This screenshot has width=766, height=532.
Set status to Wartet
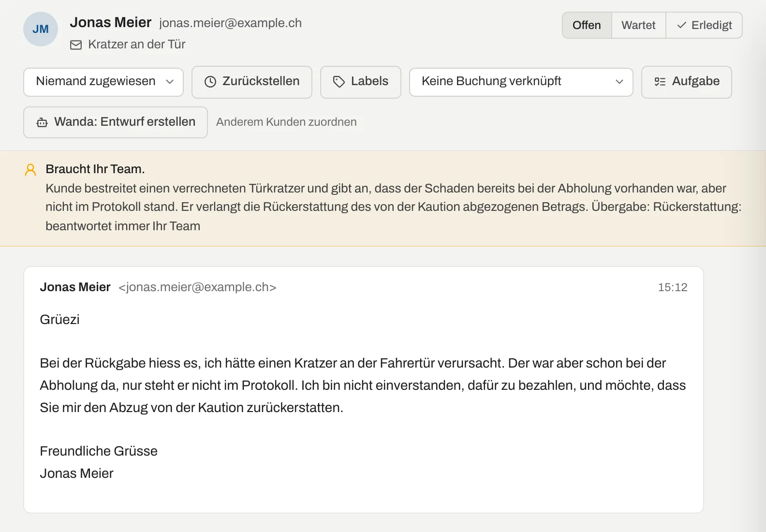pyautogui.click(x=638, y=25)
